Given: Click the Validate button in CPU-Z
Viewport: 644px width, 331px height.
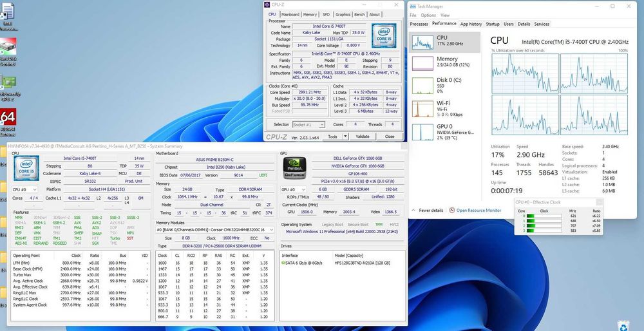Looking at the screenshot, I should (362, 137).
